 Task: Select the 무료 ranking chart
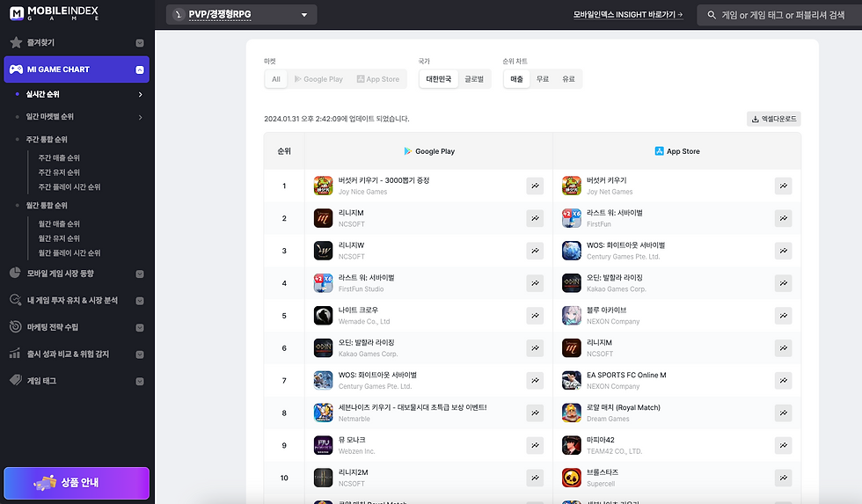(x=543, y=79)
